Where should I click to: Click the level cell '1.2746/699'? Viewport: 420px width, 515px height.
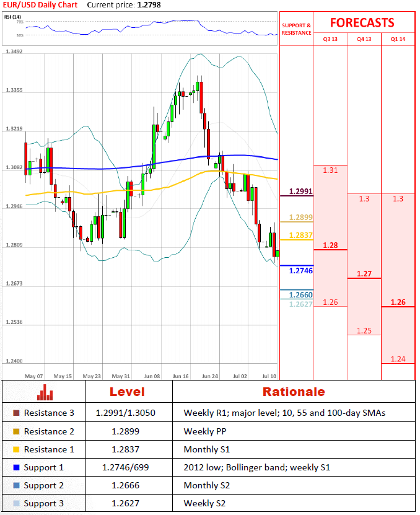[125, 467]
